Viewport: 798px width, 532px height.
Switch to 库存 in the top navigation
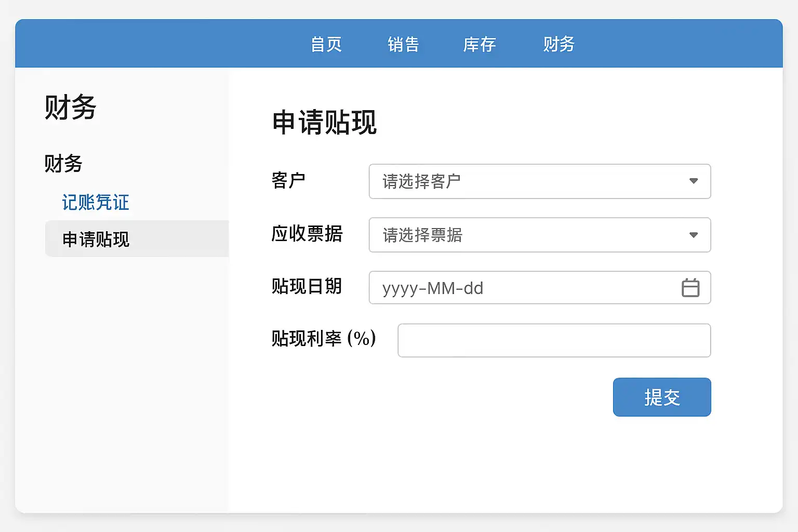click(479, 45)
